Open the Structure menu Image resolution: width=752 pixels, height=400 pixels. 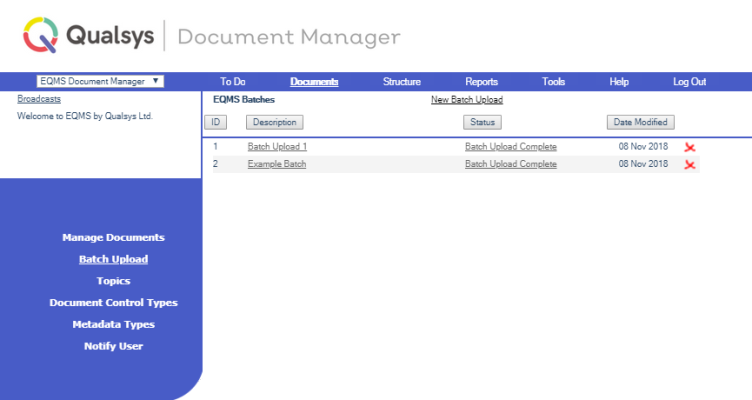(x=402, y=82)
